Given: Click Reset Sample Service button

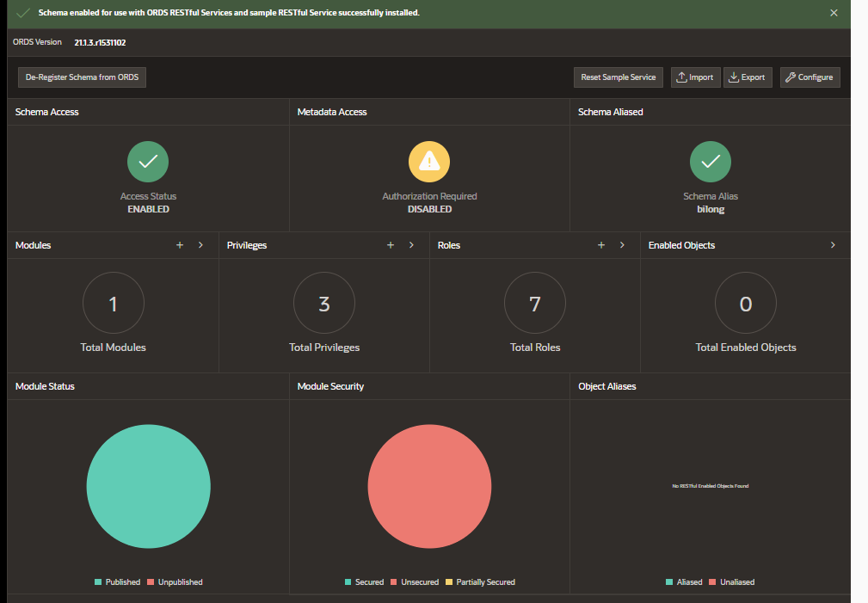Looking at the screenshot, I should click(618, 77).
